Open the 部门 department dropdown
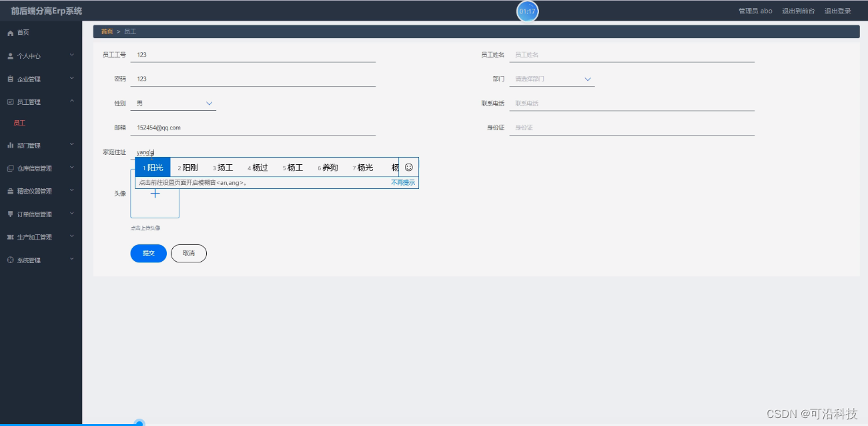 552,79
